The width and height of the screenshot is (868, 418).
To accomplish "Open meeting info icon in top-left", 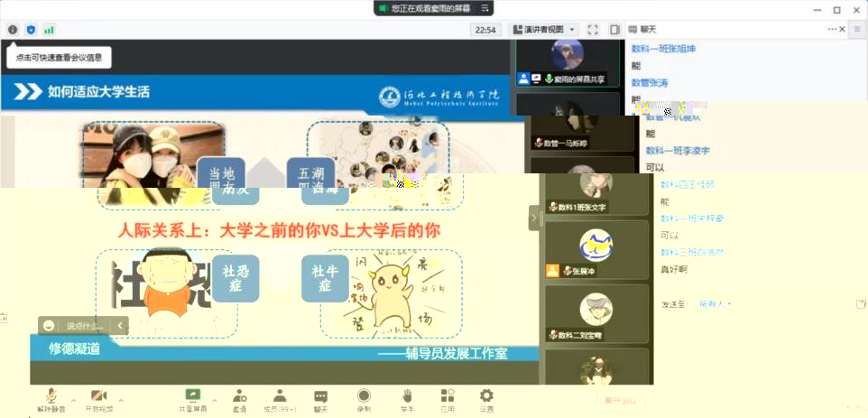I will 13,30.
